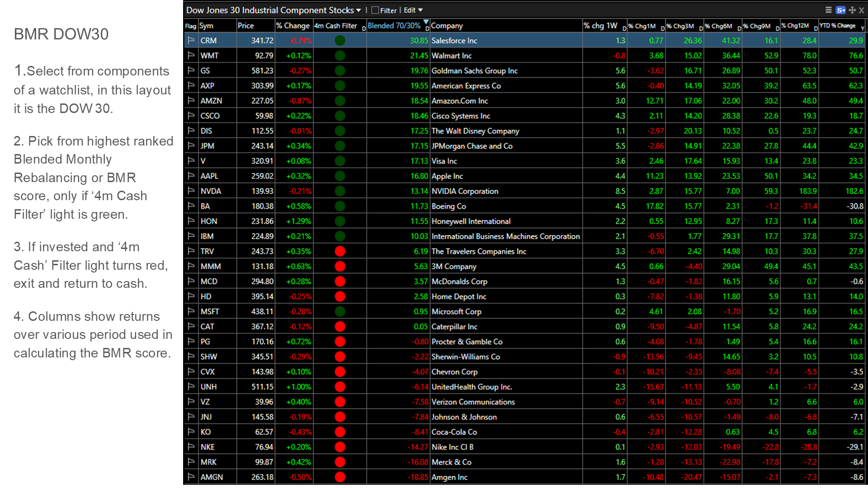Flag the NVDA NVIDIA row
868x488 pixels.
191,191
